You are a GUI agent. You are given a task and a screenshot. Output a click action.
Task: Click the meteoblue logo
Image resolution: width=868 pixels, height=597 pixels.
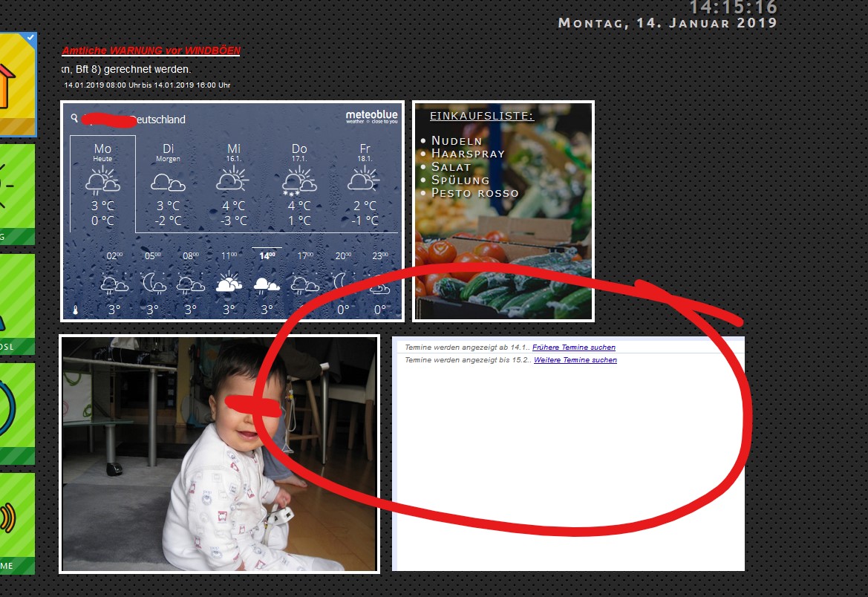(x=371, y=117)
